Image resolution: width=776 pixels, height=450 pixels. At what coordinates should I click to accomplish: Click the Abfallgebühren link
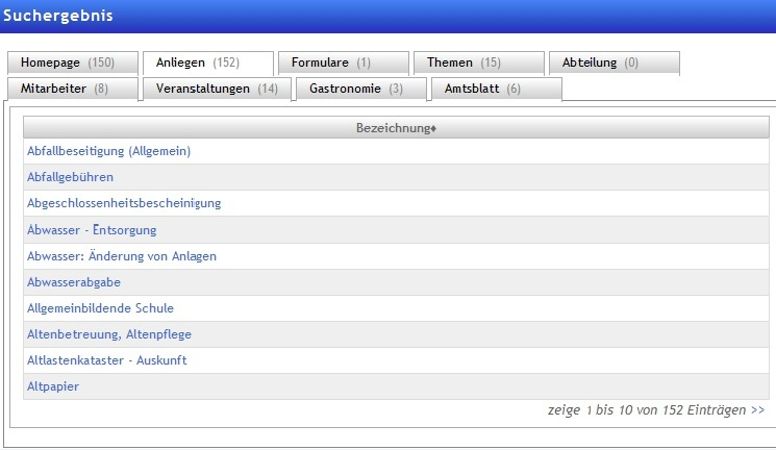[70, 177]
